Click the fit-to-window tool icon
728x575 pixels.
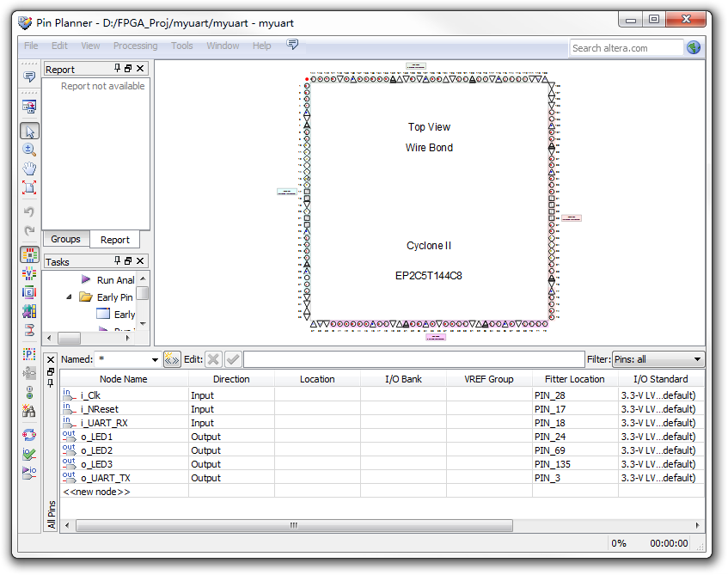29,187
